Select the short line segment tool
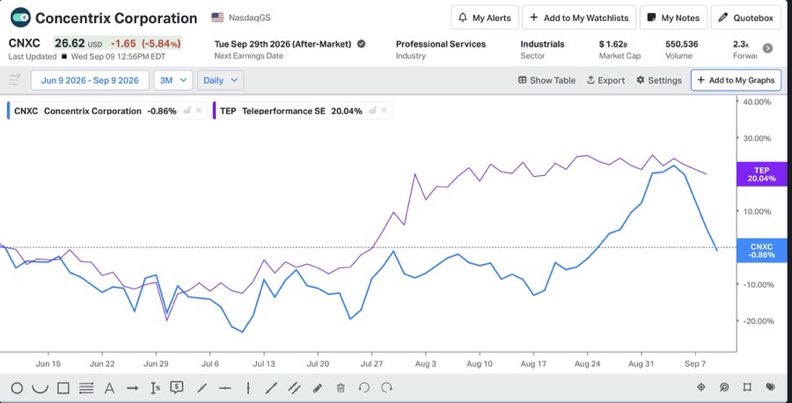792x403 pixels. [202, 388]
